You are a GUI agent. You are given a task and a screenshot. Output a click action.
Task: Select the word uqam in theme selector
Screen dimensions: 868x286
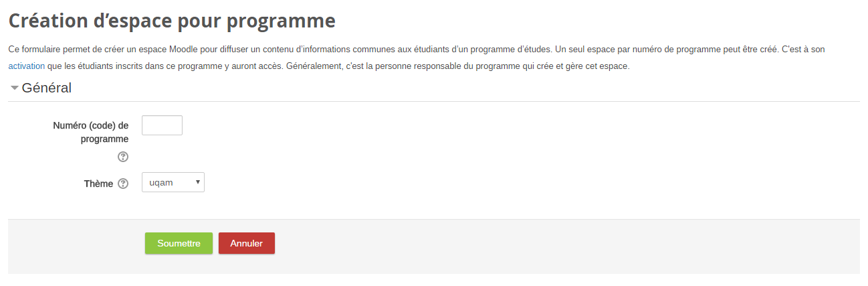pos(161,182)
